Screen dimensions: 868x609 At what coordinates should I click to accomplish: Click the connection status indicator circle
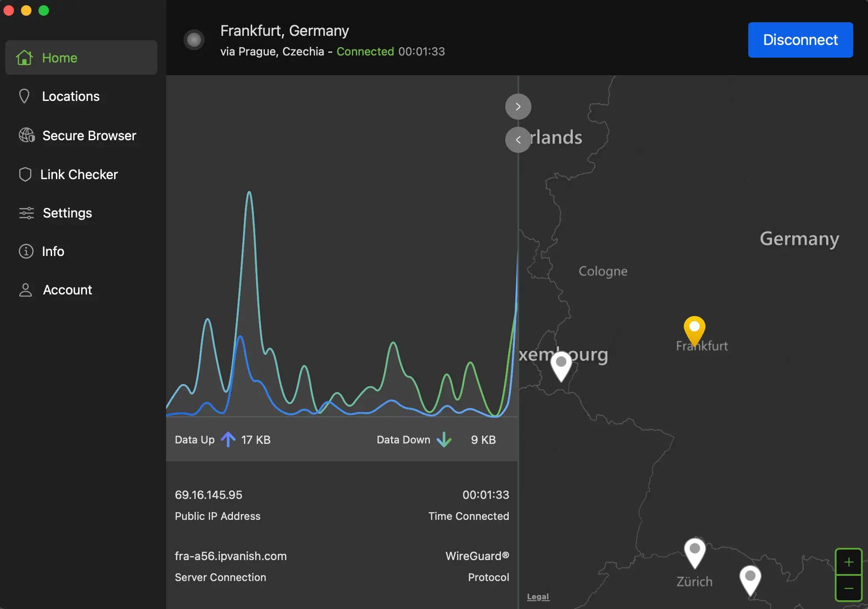[194, 40]
